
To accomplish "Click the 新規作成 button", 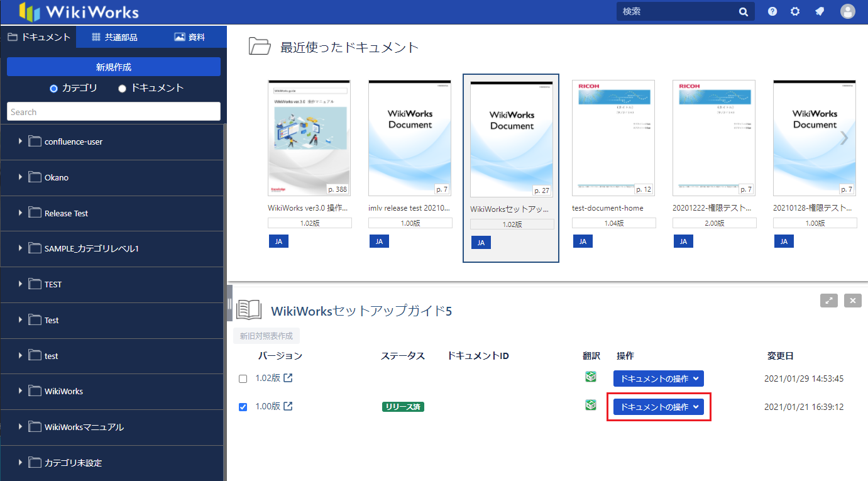I will [x=114, y=67].
